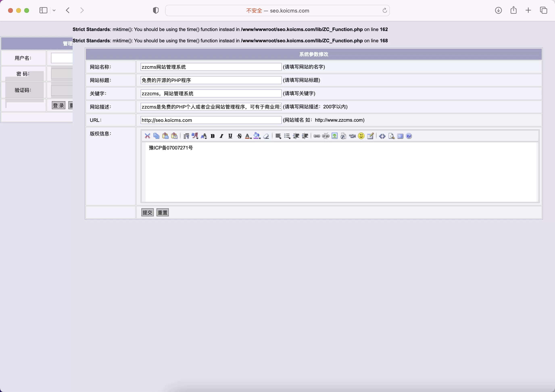Click the URL input field
555x392 pixels.
pyautogui.click(x=211, y=120)
